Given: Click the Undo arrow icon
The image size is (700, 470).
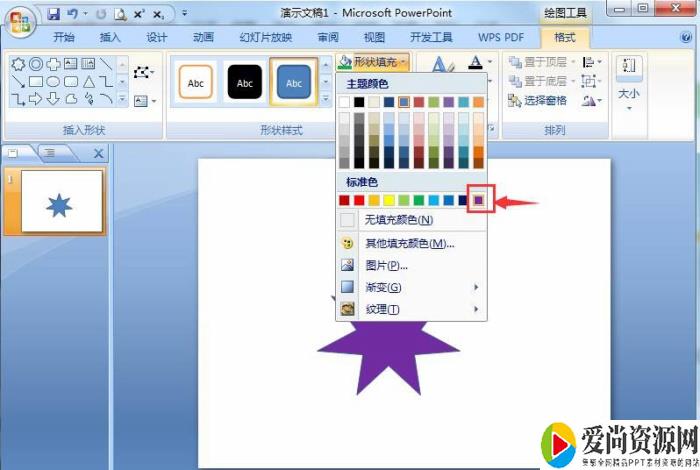Looking at the screenshot, I should click(x=72, y=14).
